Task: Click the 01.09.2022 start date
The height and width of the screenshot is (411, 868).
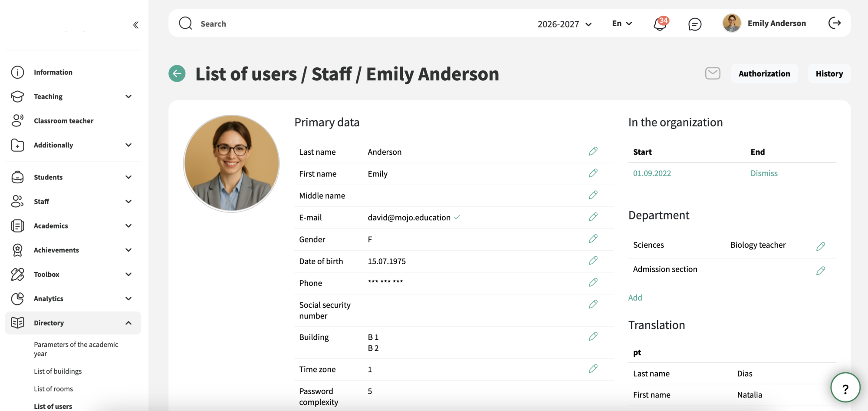Action: click(652, 173)
